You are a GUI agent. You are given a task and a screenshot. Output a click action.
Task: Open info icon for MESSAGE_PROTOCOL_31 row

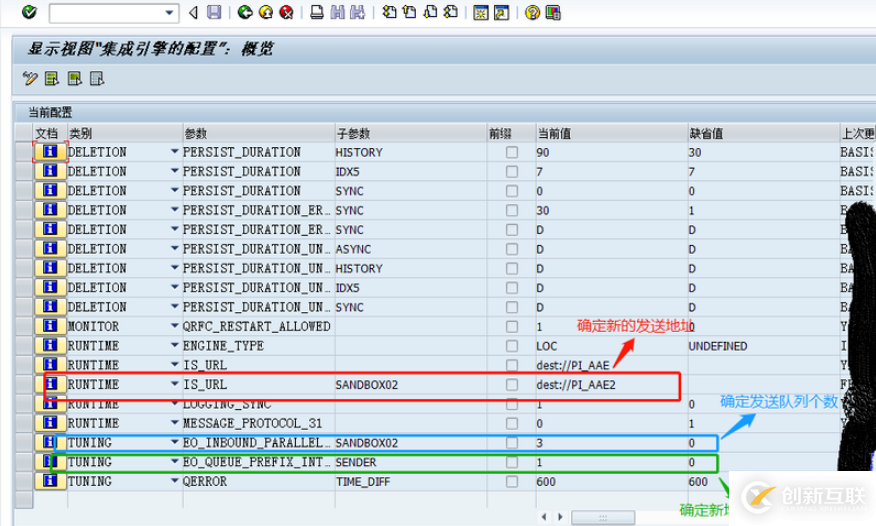click(50, 423)
